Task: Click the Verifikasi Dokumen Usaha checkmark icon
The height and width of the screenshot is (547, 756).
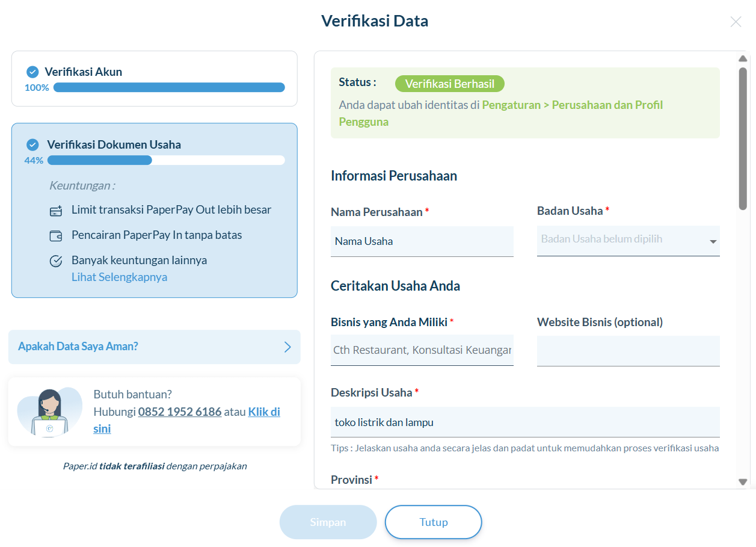Action: pyautogui.click(x=32, y=145)
